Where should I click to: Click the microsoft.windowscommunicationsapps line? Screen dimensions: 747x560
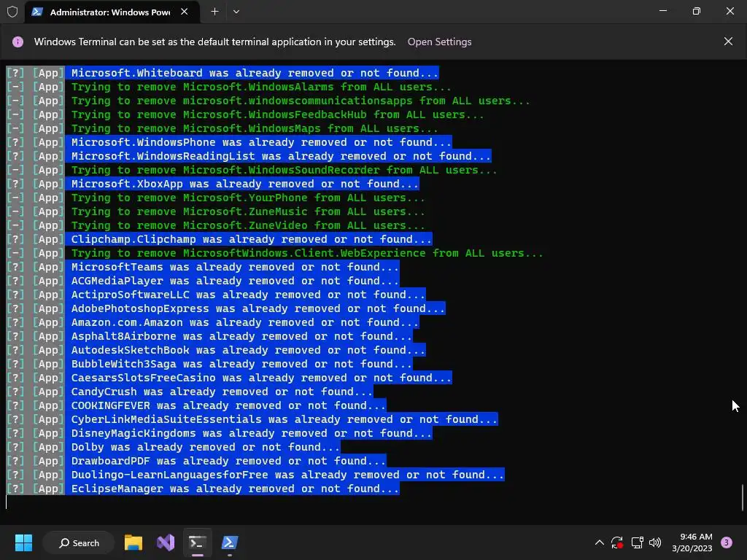[x=268, y=101]
